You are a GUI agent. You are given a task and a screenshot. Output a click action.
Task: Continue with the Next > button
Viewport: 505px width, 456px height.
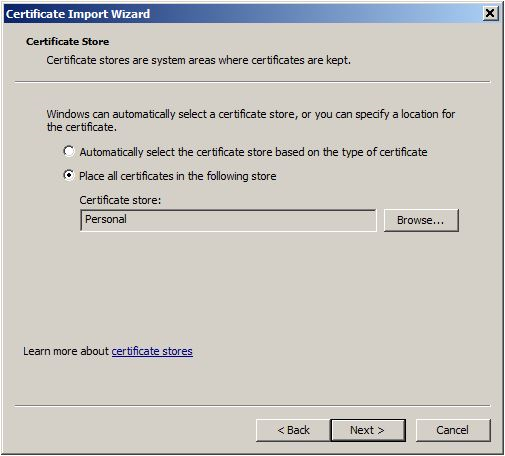pos(368,430)
